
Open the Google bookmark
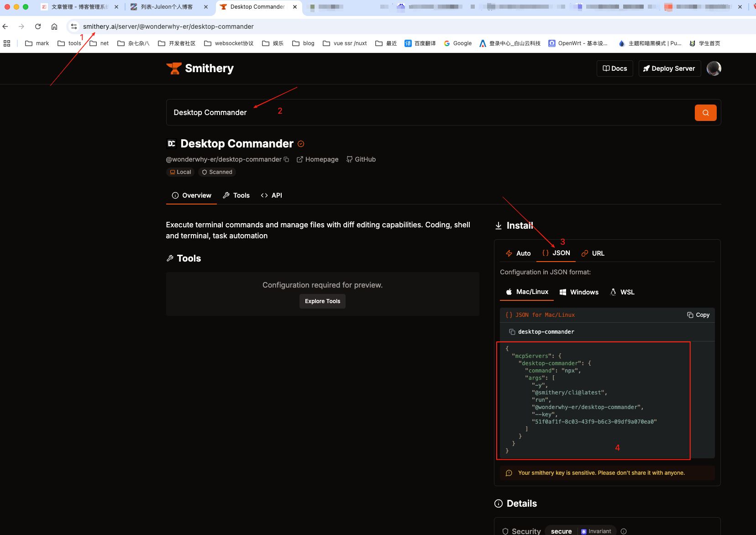pos(457,43)
